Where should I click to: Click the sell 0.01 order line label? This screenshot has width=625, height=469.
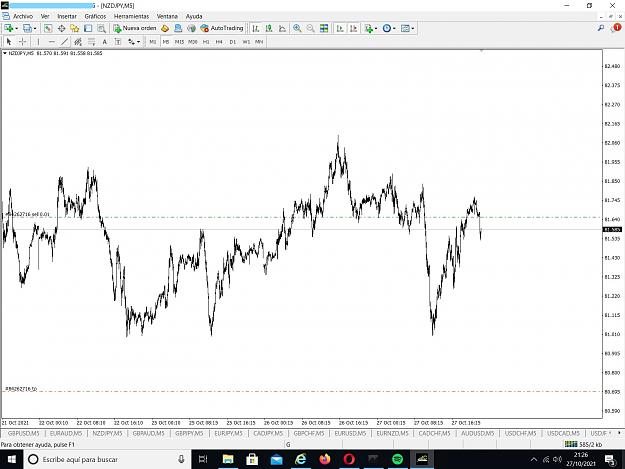pos(27,214)
